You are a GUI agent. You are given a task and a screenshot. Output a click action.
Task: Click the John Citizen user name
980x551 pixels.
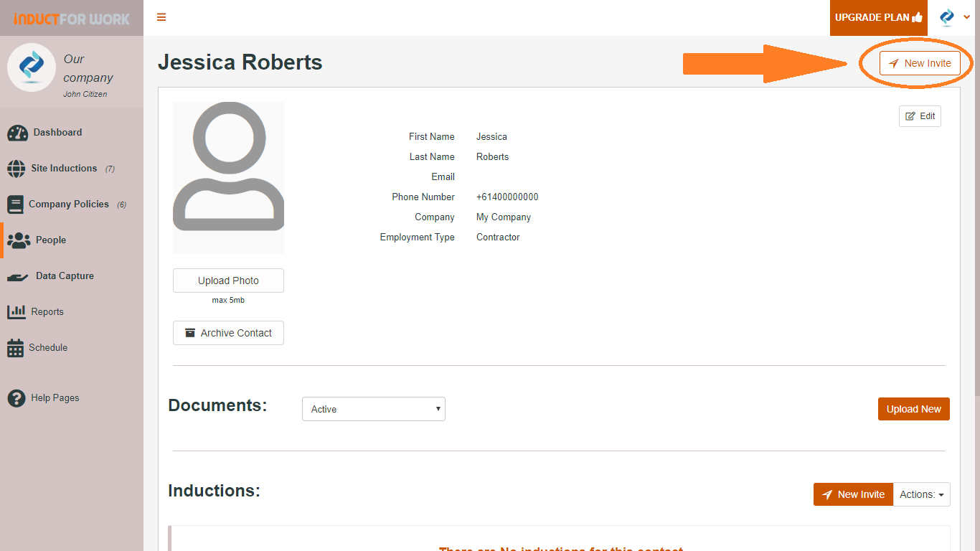point(85,94)
